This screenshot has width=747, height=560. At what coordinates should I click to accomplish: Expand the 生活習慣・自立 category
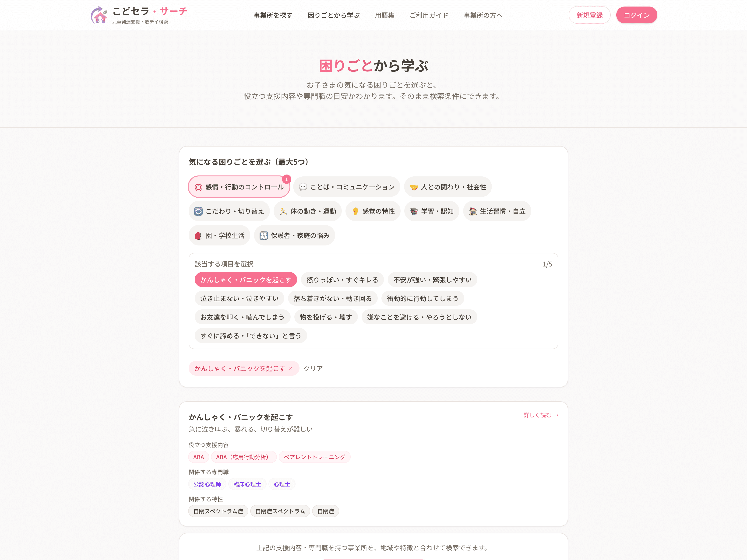497,211
